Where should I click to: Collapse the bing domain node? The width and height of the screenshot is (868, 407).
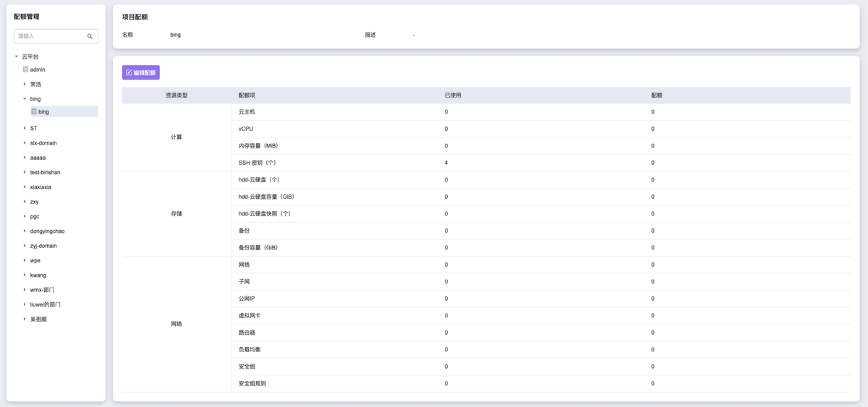point(25,99)
